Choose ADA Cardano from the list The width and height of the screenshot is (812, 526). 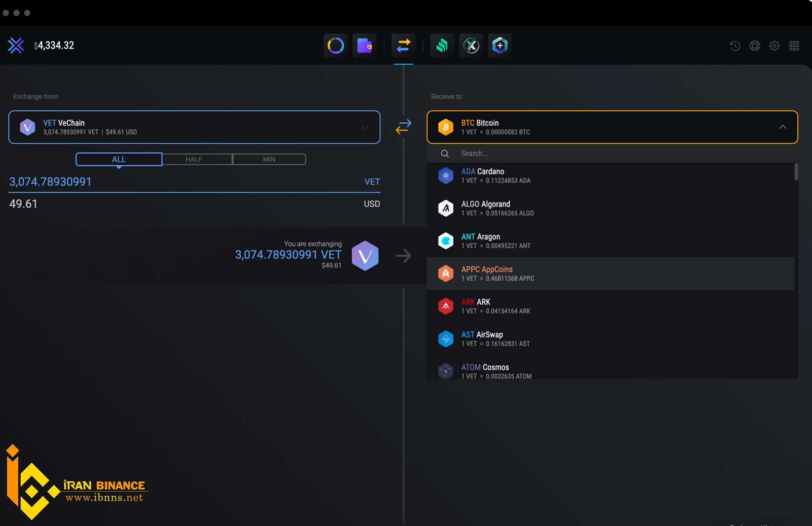point(610,176)
